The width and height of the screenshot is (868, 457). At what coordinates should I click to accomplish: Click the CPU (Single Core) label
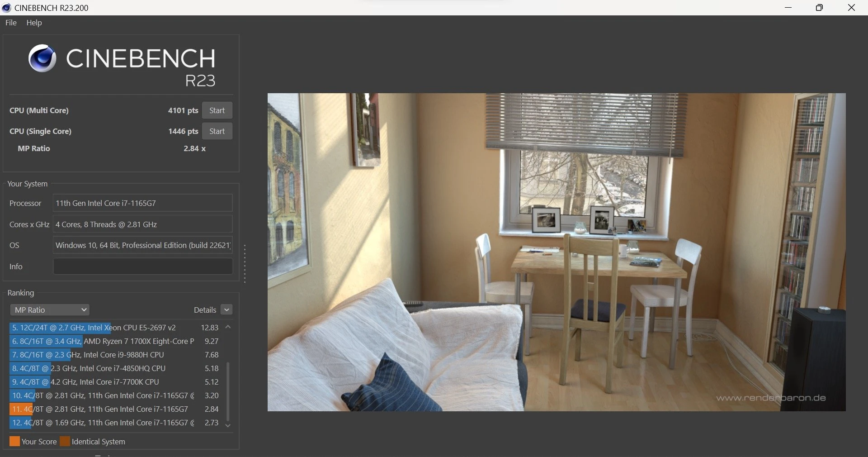(x=40, y=131)
